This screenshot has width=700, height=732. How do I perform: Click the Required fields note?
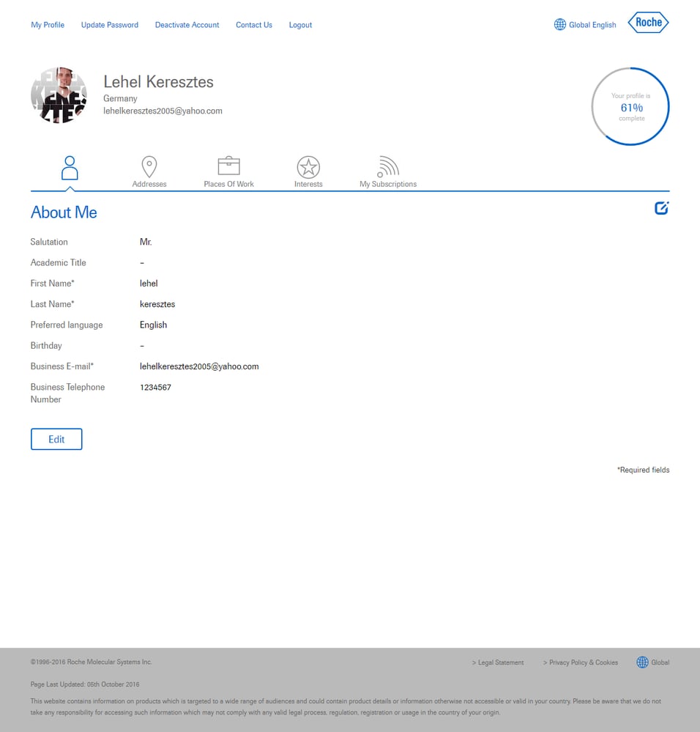pyautogui.click(x=643, y=470)
